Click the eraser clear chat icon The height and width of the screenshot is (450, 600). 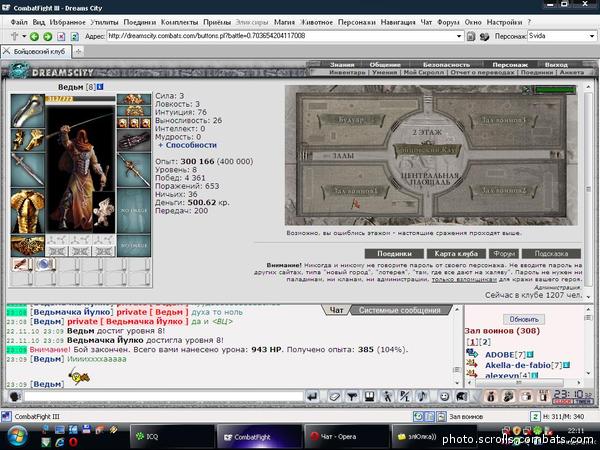point(334,397)
